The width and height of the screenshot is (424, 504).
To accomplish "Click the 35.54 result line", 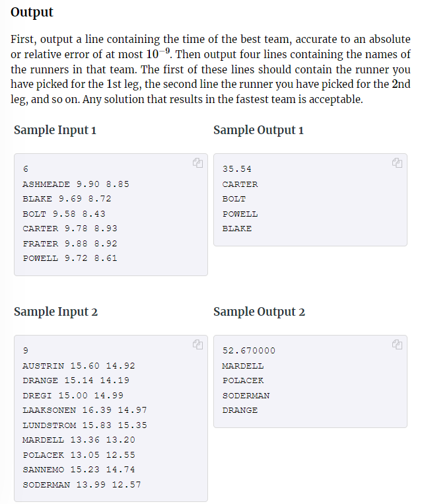I will 237,169.
